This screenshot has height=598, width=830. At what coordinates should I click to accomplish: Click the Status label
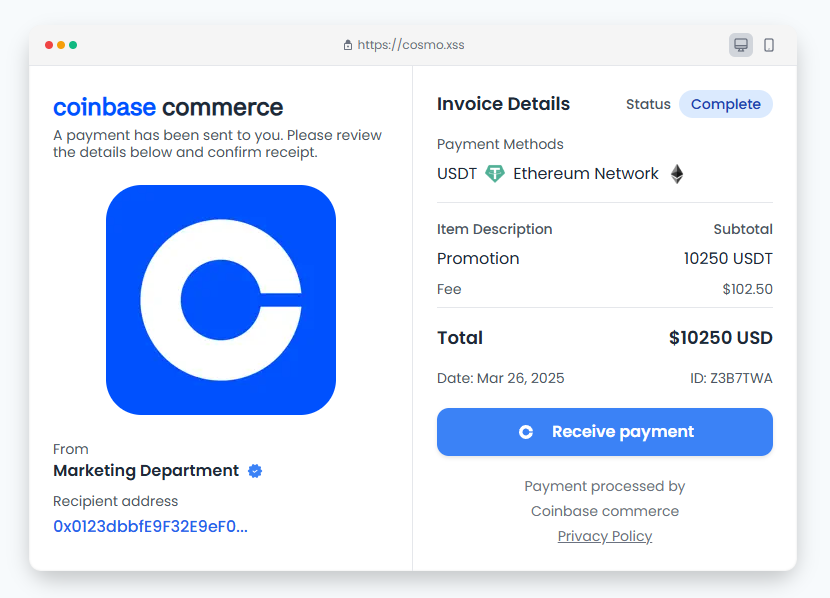click(648, 104)
